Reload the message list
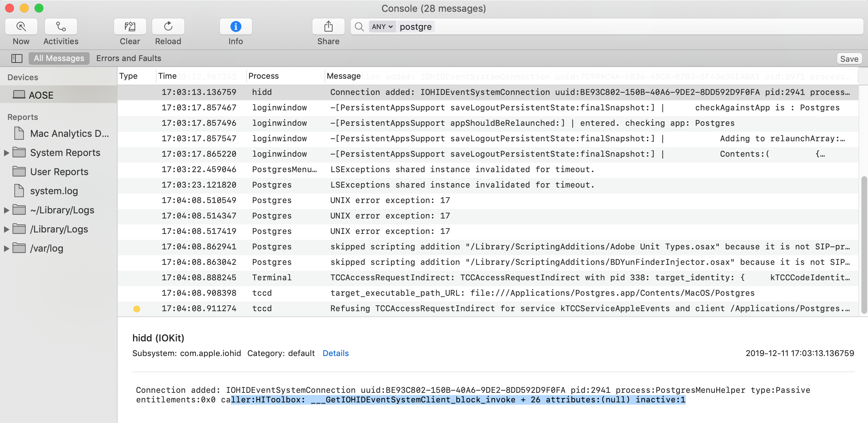The width and height of the screenshot is (868, 423). pos(168,26)
